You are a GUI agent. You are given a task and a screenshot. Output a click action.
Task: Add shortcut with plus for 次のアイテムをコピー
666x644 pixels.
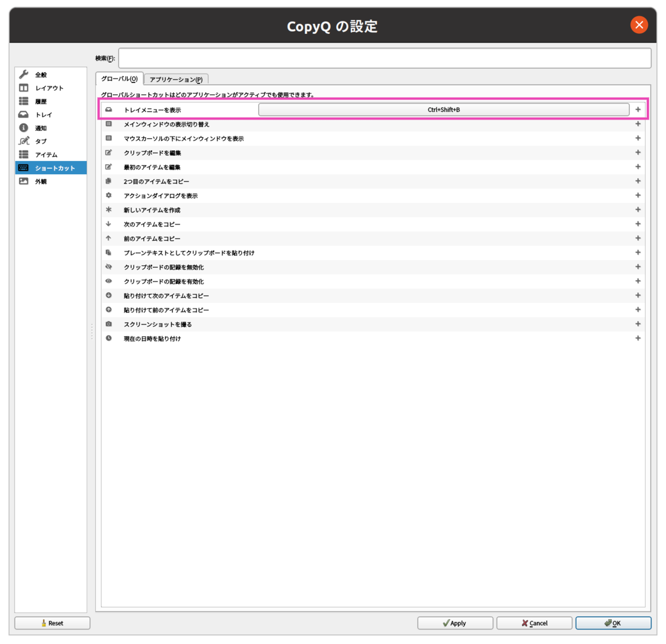tap(638, 224)
